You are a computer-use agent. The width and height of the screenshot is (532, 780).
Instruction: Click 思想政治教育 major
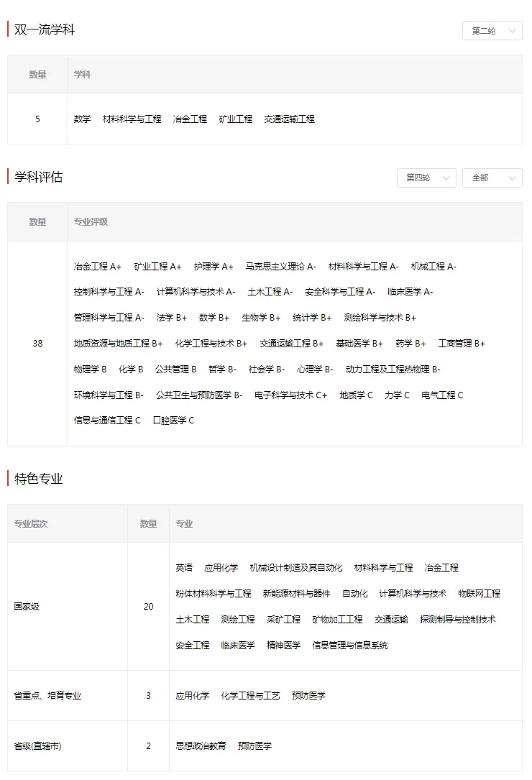pos(201,745)
